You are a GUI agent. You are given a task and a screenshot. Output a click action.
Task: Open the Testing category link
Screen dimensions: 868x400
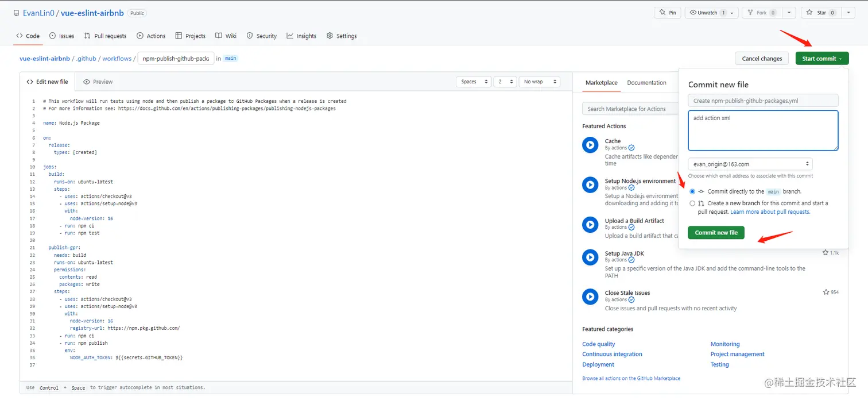pos(719,364)
